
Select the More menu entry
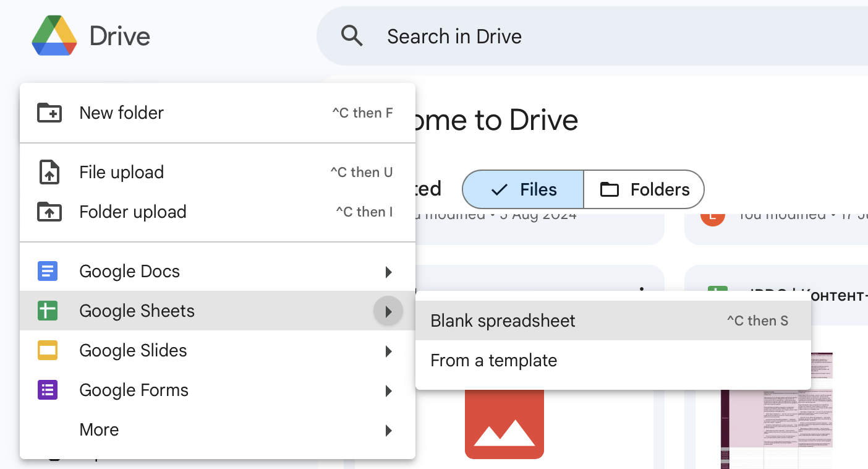(x=99, y=429)
